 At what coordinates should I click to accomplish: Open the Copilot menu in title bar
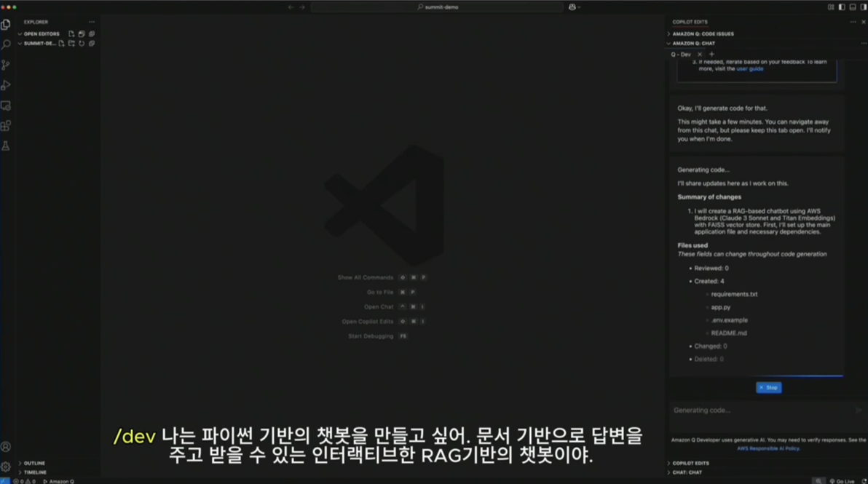click(x=575, y=7)
